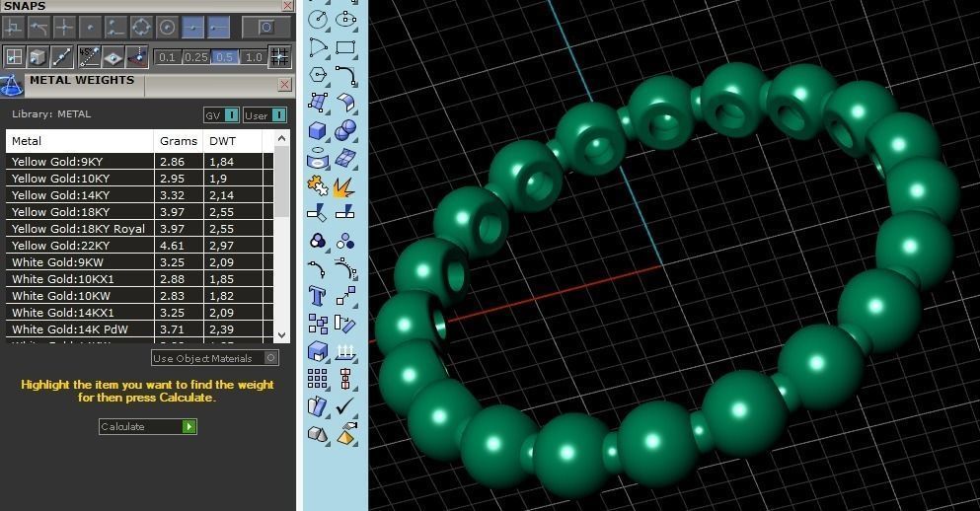This screenshot has width=980, height=511.
Task: Select the White Gold:10KX1 row
Action: pyautogui.click(x=139, y=279)
